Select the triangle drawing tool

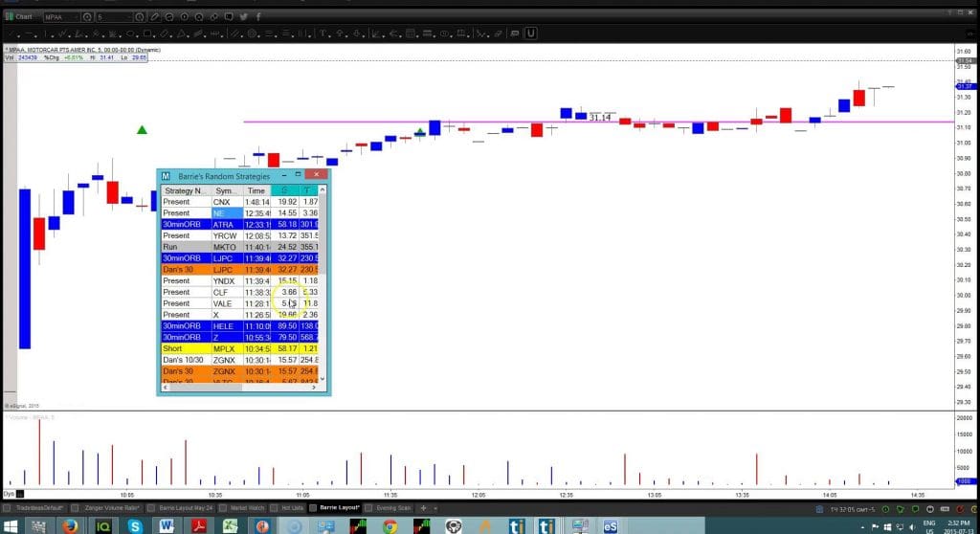pyautogui.click(x=182, y=33)
